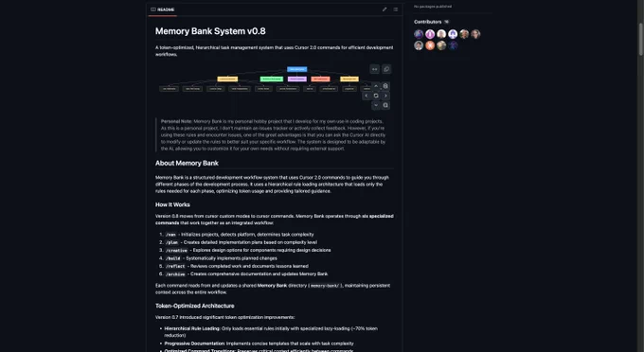Viewport: 644px width, 352px height.
Task: Click the /reflect command list item
Action: pyautogui.click(x=237, y=266)
